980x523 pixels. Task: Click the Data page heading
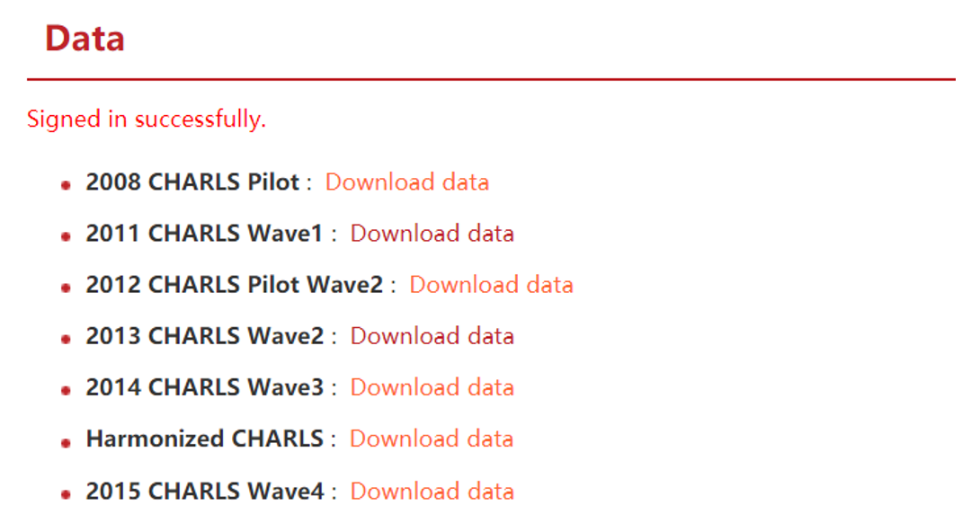(85, 39)
